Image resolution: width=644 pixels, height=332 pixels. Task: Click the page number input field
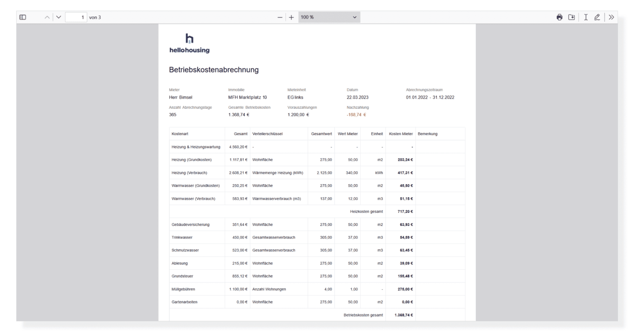(x=76, y=17)
